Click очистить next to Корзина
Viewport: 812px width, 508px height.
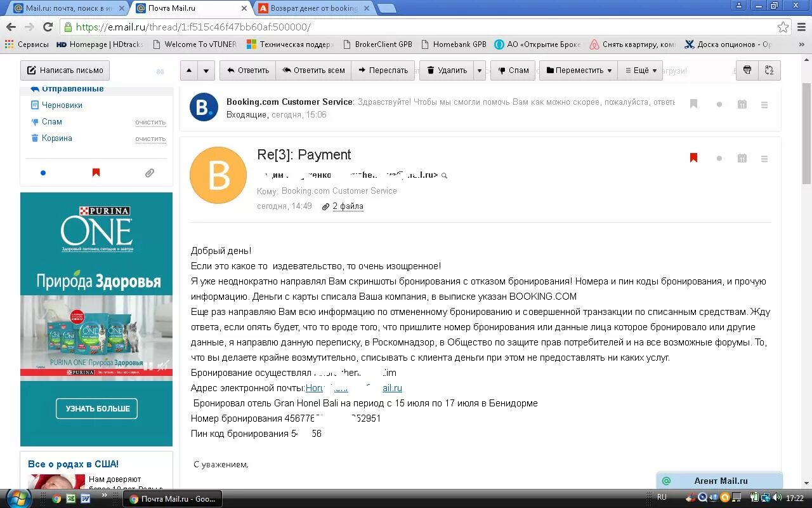point(150,138)
